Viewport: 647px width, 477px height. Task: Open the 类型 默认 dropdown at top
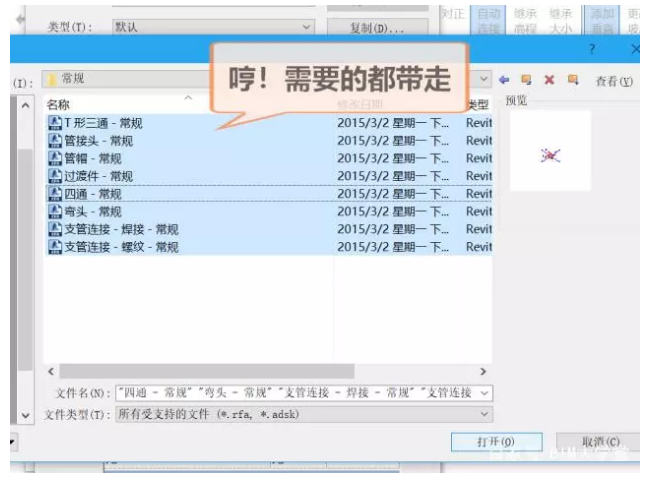pyautogui.click(x=307, y=27)
